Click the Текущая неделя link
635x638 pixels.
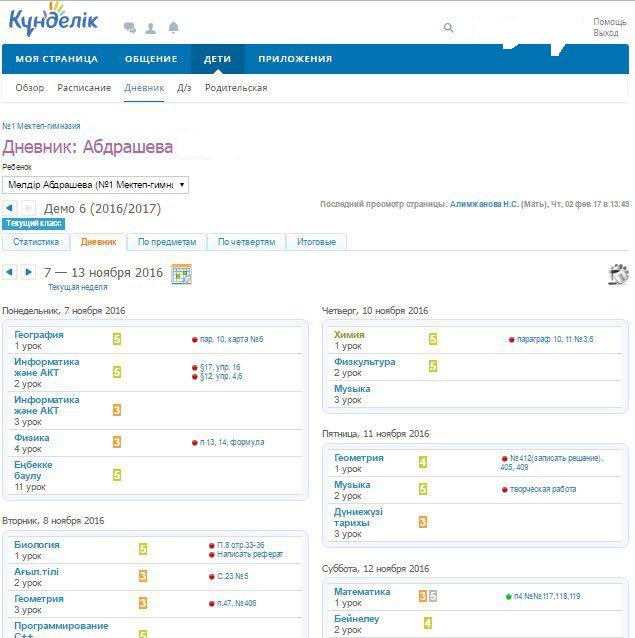coord(77,287)
